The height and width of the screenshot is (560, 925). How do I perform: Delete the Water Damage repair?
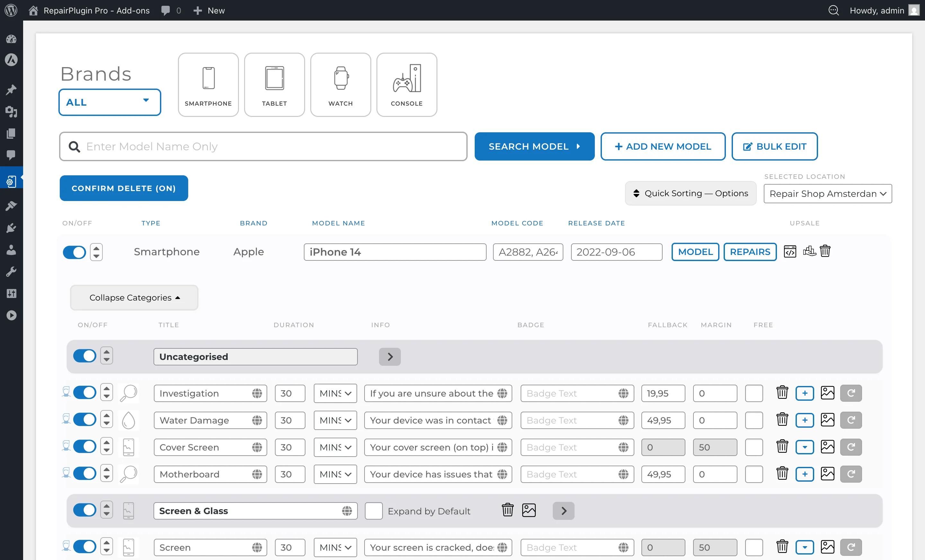pyautogui.click(x=782, y=420)
